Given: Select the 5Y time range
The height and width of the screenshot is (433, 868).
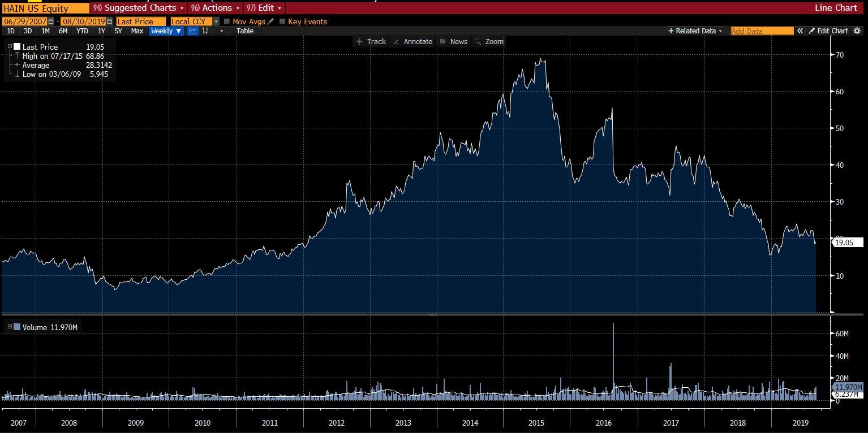Looking at the screenshot, I should [118, 31].
